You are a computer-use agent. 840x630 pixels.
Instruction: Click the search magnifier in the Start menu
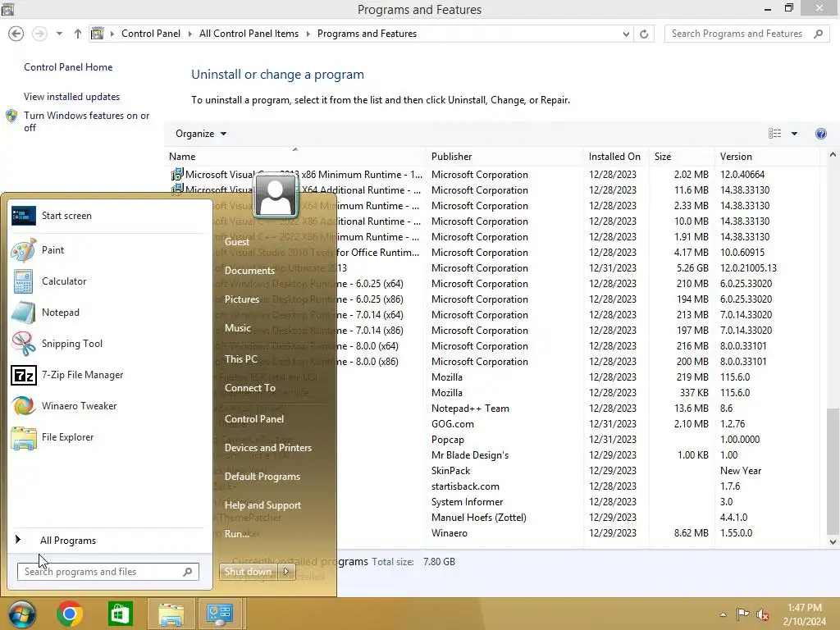pos(188,572)
